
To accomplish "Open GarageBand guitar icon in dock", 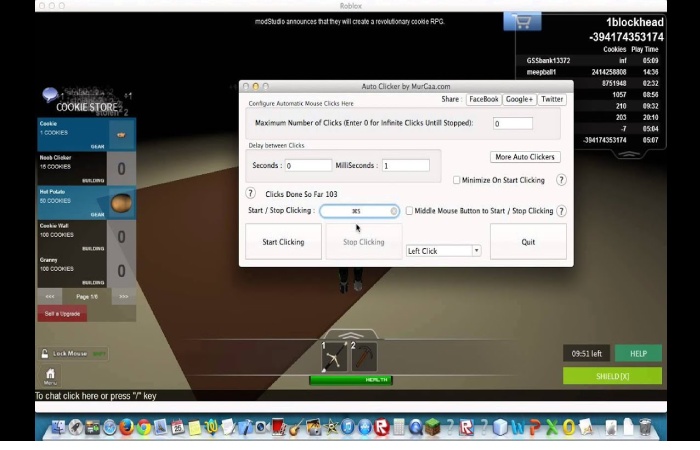I will pos(294,427).
